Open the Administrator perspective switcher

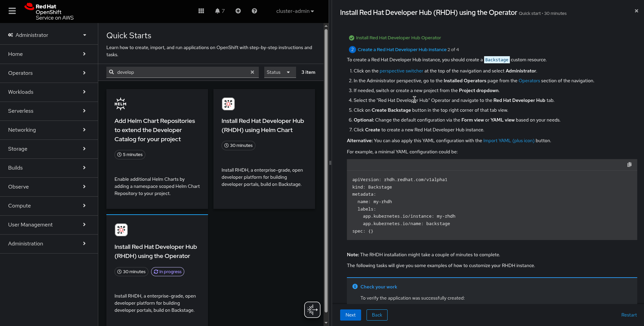(x=47, y=35)
